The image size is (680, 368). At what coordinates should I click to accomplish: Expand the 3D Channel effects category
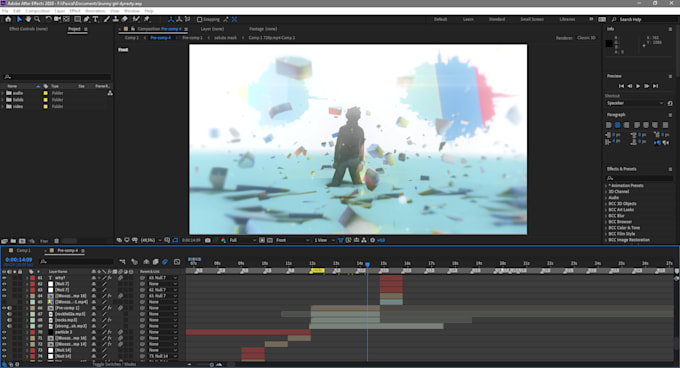pos(606,192)
